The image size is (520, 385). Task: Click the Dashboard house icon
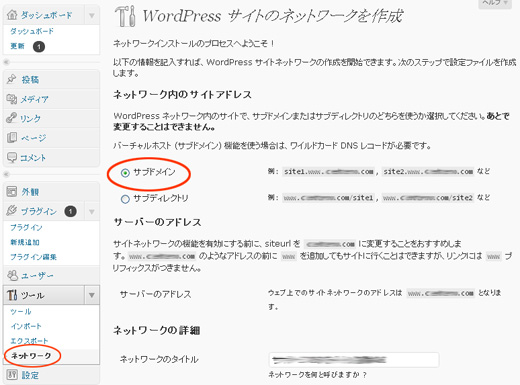click(12, 15)
